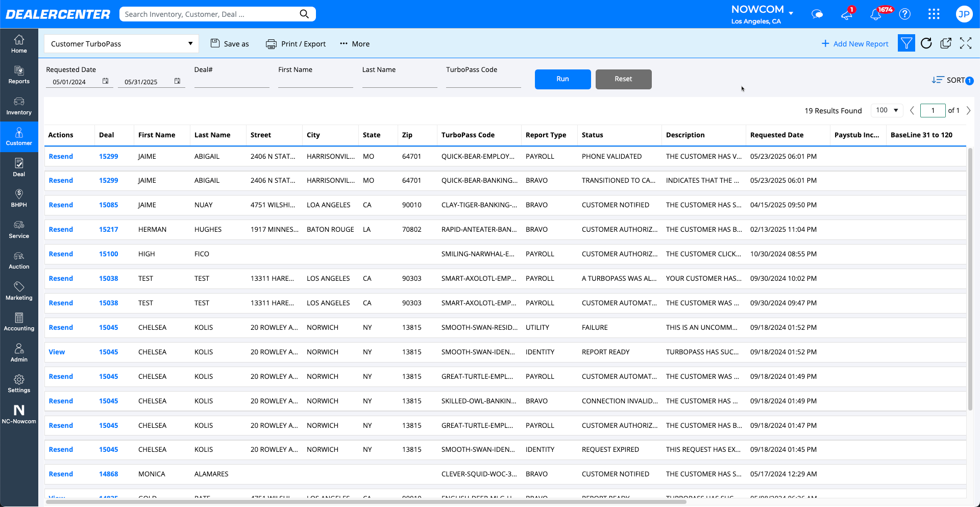Open the JP user profile avatar

coord(964,14)
